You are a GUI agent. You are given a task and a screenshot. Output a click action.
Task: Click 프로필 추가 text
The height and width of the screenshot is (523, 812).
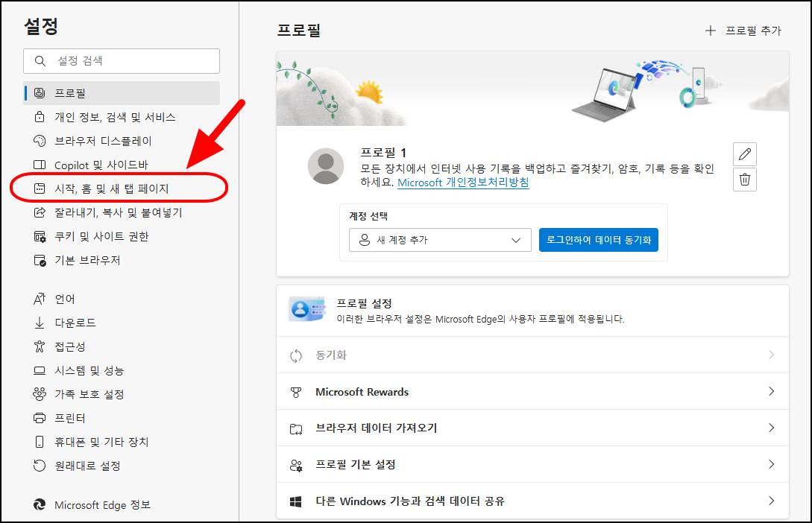coord(753,31)
